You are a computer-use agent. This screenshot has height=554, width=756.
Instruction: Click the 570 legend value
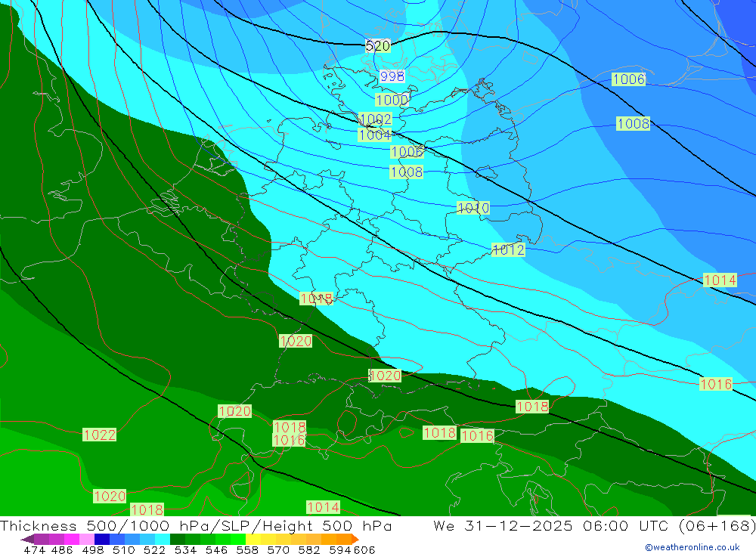[278, 549]
